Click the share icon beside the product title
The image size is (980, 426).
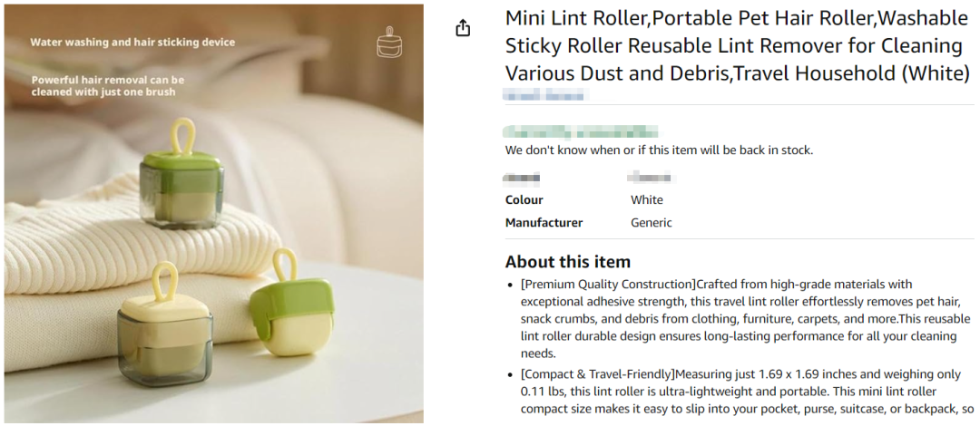[x=463, y=28]
